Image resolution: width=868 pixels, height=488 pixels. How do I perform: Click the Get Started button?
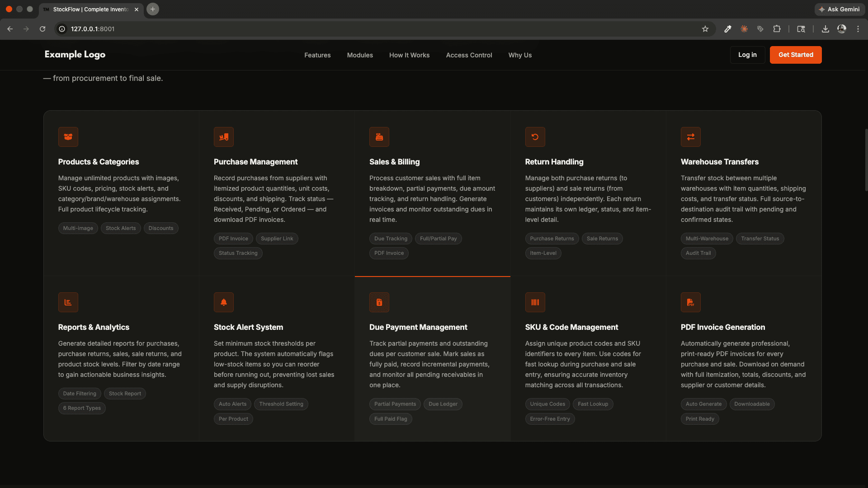pyautogui.click(x=796, y=55)
